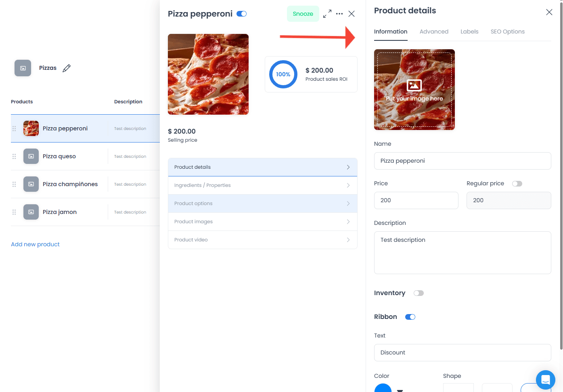This screenshot has height=392, width=563.
Task: Edit the Pizzas category name with pencil icon
Action: (x=67, y=68)
